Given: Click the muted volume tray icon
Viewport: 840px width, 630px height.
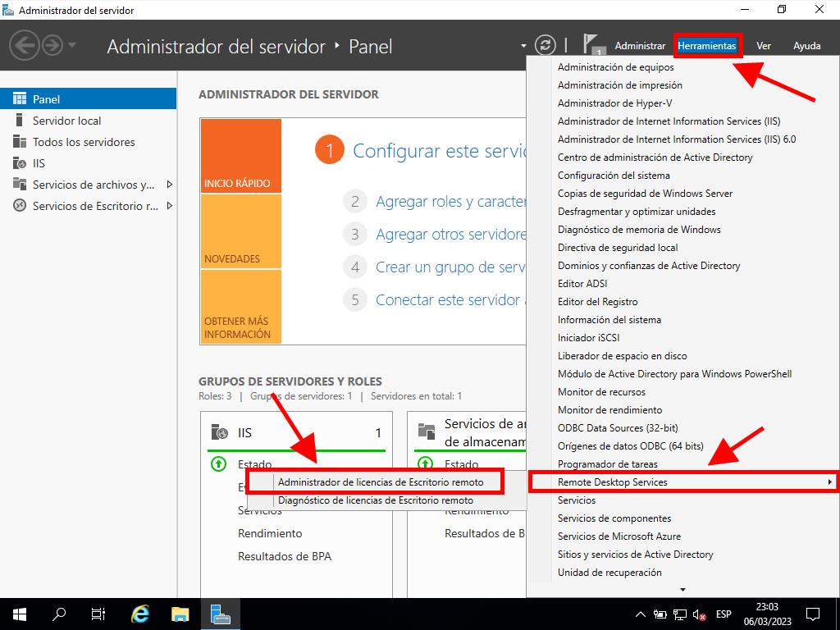Looking at the screenshot, I should click(x=699, y=615).
